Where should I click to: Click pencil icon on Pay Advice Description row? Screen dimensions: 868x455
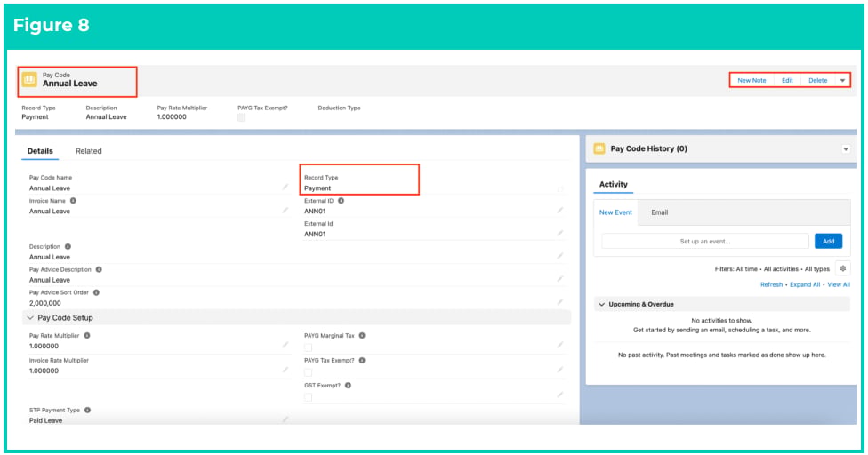[x=560, y=279]
